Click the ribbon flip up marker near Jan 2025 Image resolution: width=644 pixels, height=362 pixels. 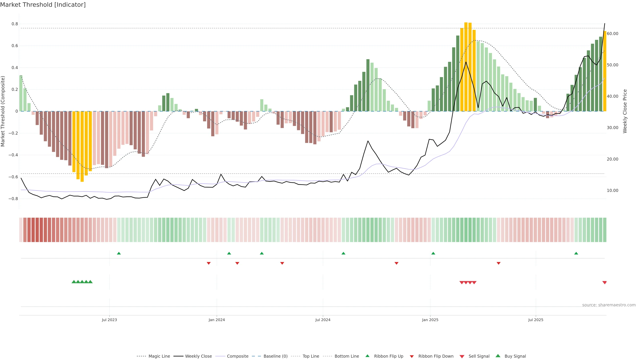point(433,253)
